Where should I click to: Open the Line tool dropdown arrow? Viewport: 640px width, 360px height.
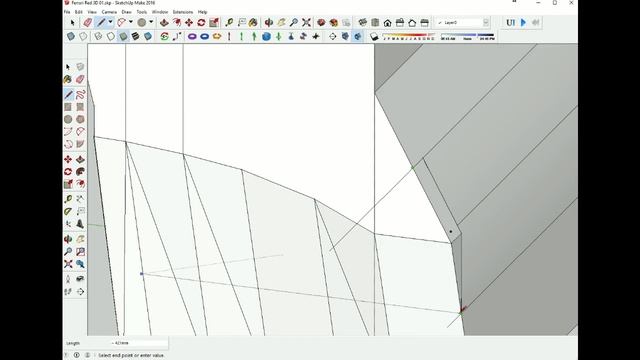pos(110,22)
